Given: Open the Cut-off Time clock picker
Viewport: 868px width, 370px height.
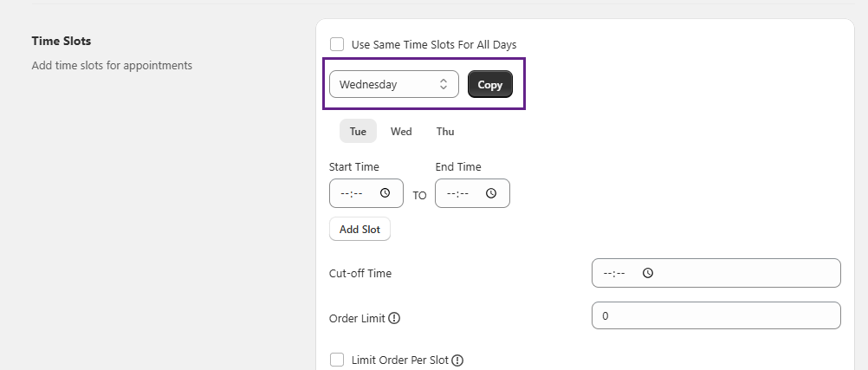Looking at the screenshot, I should click(647, 273).
